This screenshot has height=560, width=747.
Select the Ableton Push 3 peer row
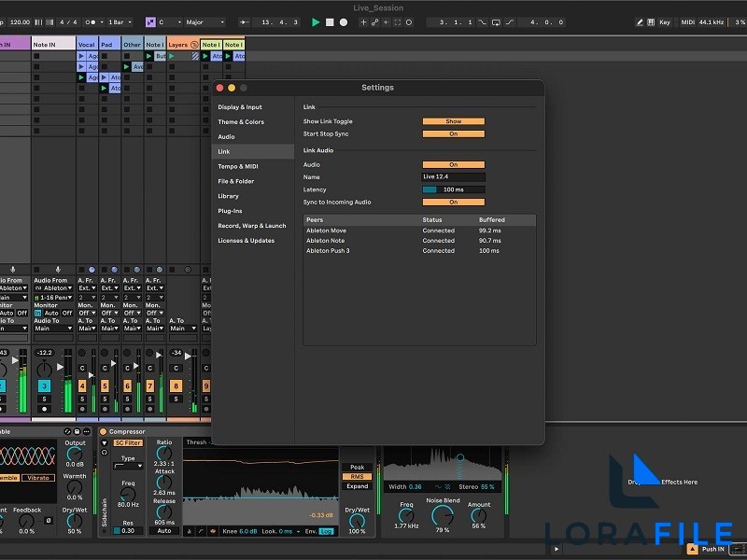(419, 250)
